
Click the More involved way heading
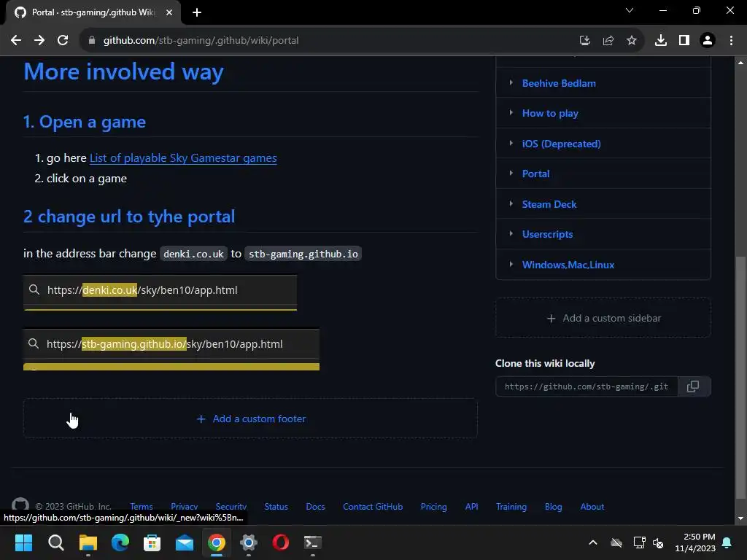(x=123, y=72)
